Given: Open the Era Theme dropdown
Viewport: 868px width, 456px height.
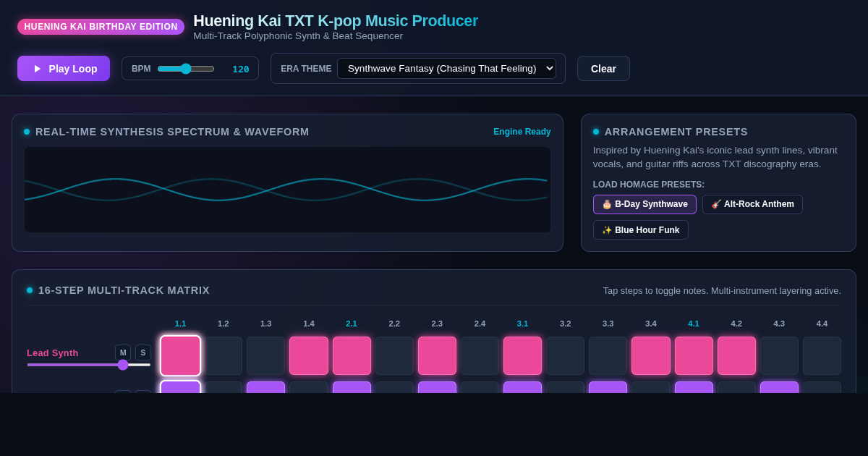Looking at the screenshot, I should [x=446, y=69].
